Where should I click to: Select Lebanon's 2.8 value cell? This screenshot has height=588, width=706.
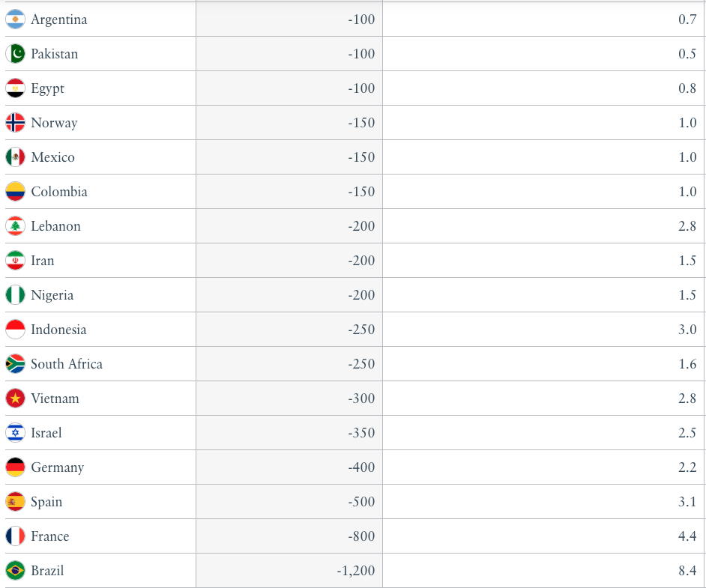(543, 226)
